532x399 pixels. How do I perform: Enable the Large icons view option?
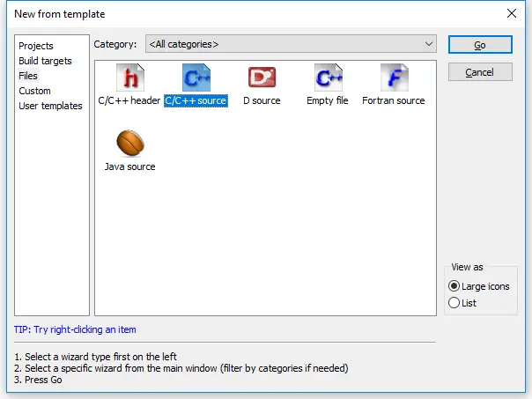[x=454, y=286]
